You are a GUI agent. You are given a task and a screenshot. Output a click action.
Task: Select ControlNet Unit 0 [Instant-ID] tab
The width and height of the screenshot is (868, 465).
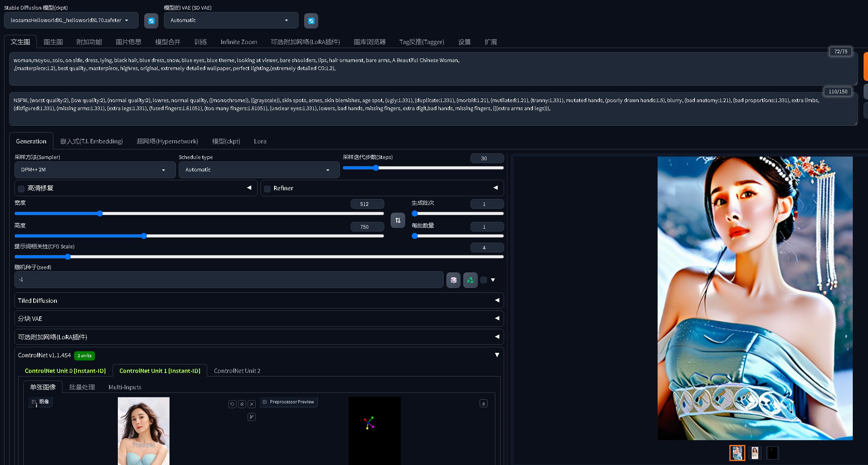(65, 371)
